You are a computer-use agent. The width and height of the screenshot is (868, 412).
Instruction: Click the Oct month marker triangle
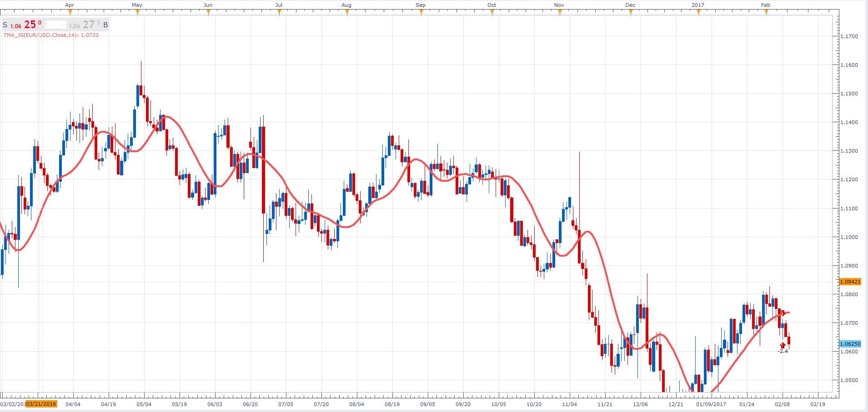click(x=492, y=12)
